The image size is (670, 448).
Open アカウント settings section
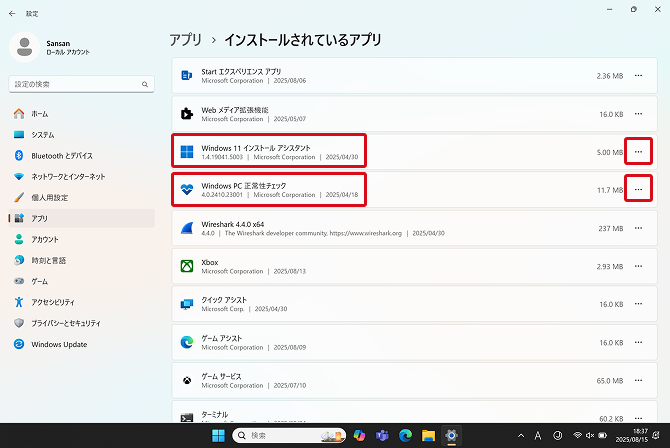[x=45, y=239]
